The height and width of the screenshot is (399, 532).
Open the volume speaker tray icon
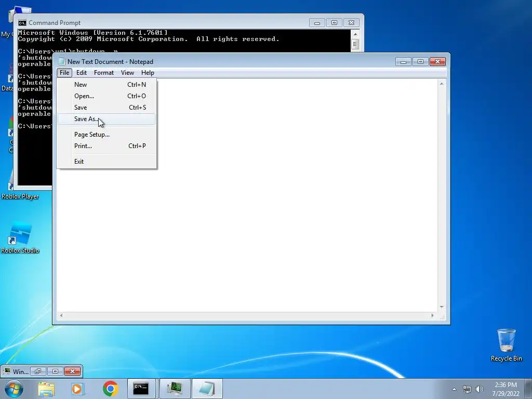click(x=480, y=389)
